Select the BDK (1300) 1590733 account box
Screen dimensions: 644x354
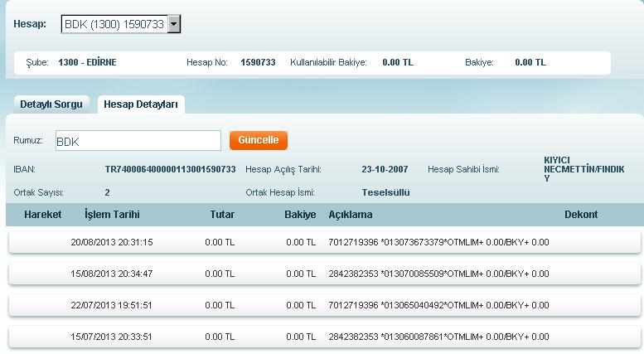pos(114,26)
